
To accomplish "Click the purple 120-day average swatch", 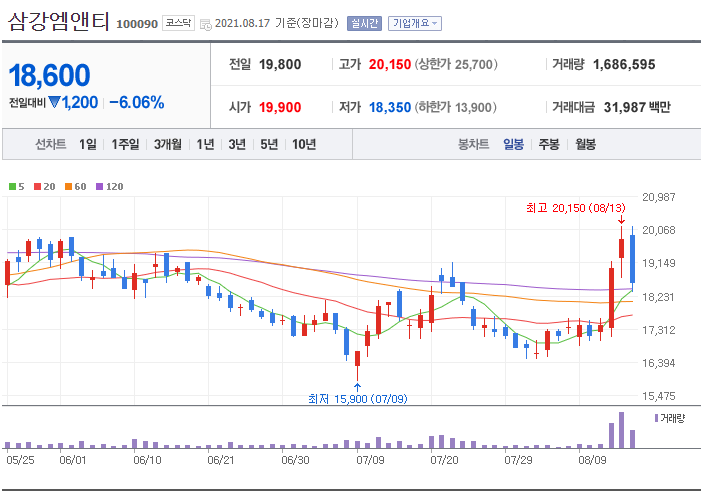I will 100,186.
